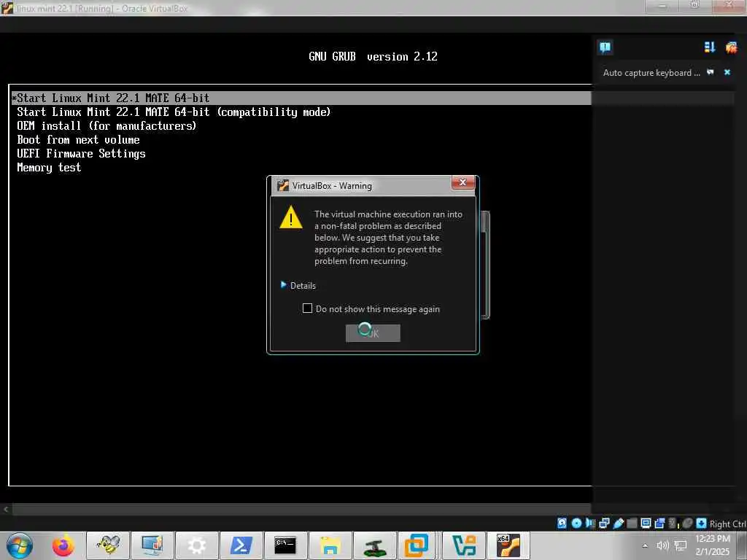
Task: Select the compatibility mode boot entry
Action: (174, 112)
